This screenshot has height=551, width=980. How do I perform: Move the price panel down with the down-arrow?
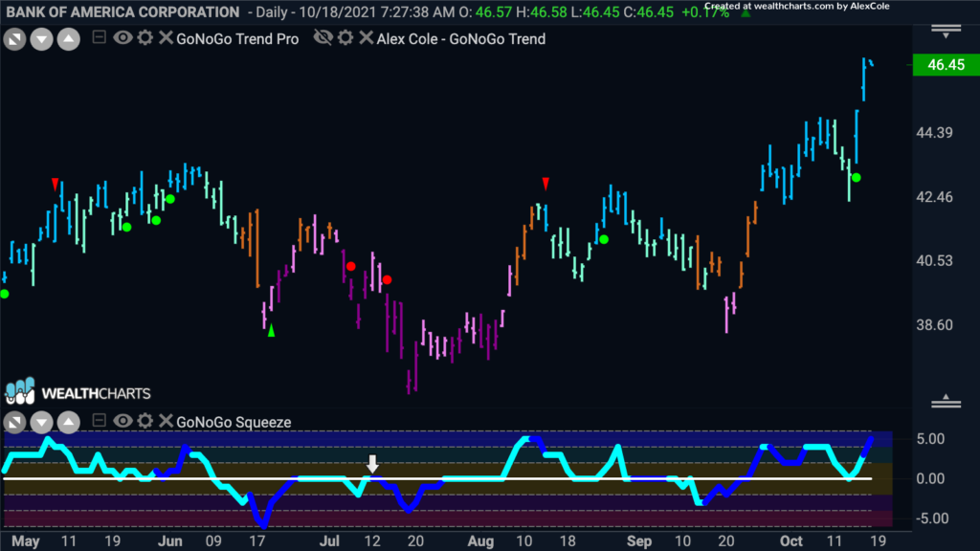[x=41, y=39]
